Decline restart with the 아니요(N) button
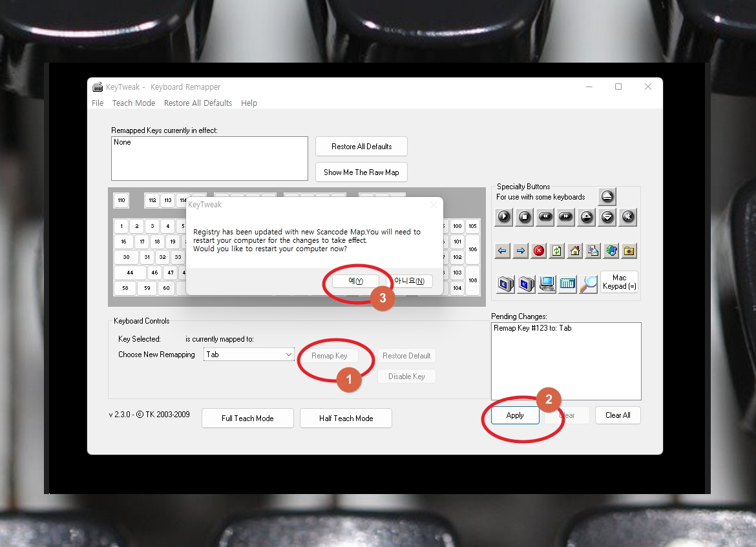 point(409,281)
